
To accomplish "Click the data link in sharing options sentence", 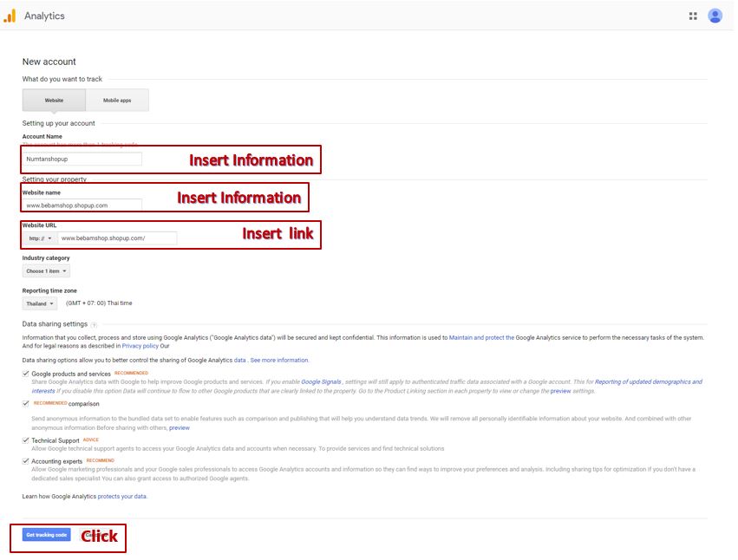I will 239,361.
